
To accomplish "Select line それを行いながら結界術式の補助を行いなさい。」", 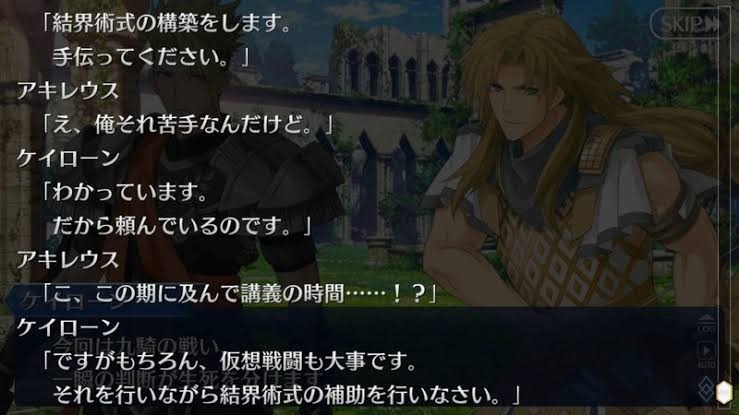I will coord(286,395).
